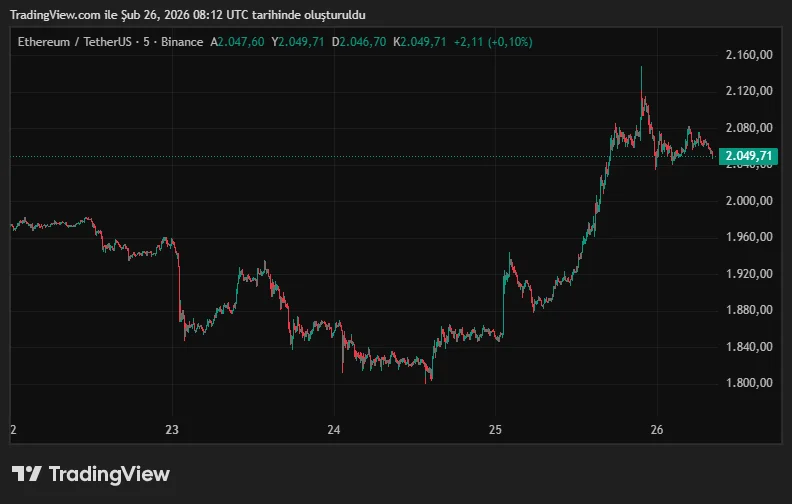The width and height of the screenshot is (792, 504).
Task: Click the 1.880,00 price axis label
Action: click(x=749, y=310)
